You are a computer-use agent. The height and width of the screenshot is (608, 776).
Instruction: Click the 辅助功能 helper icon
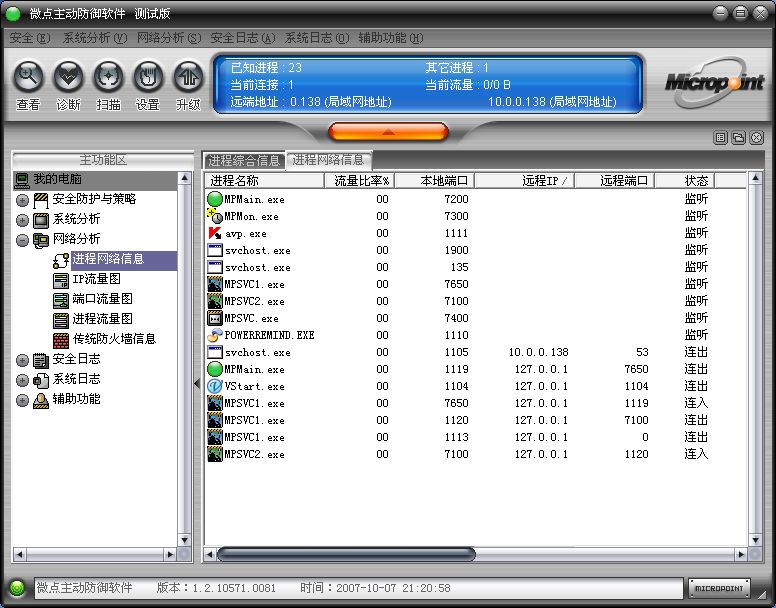tap(41, 400)
